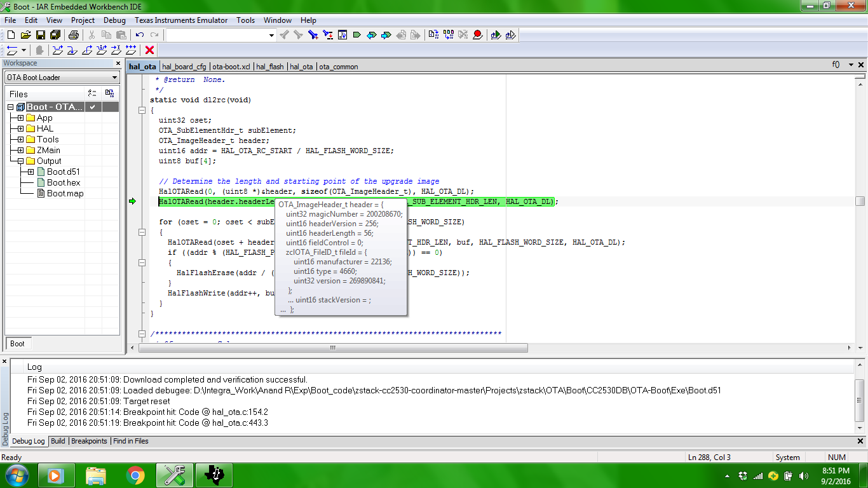Click the editor horizontal scrollbar thumb

click(332, 348)
